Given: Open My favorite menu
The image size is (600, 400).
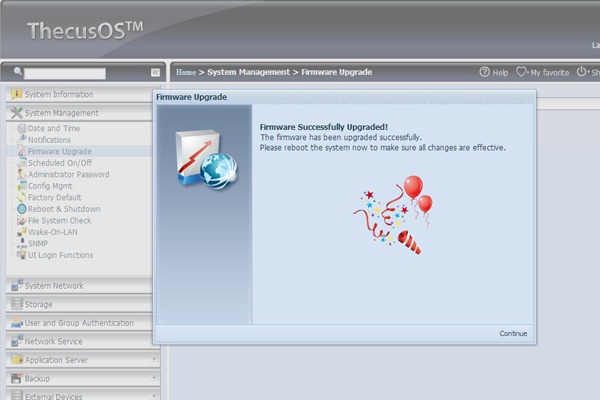Looking at the screenshot, I should click(x=549, y=72).
